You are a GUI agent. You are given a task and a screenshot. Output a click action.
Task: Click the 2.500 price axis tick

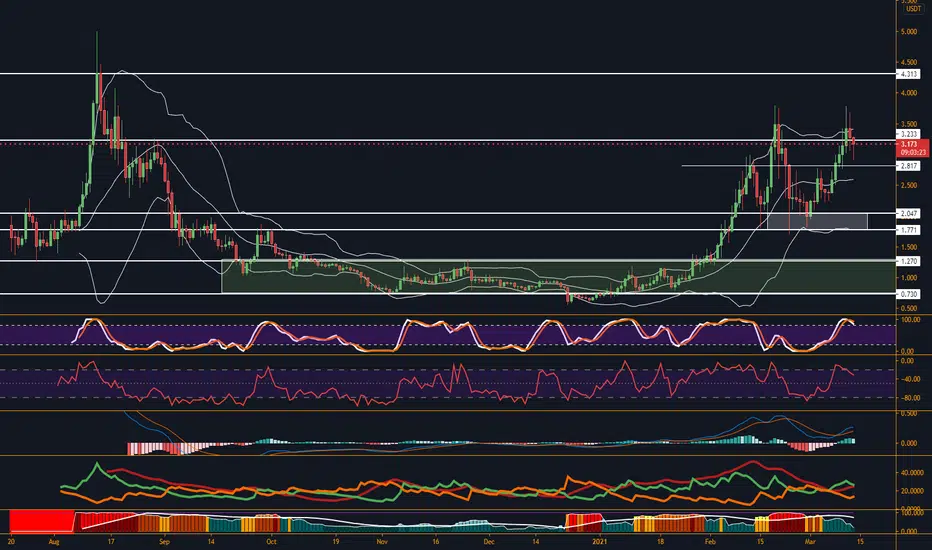tap(909, 186)
